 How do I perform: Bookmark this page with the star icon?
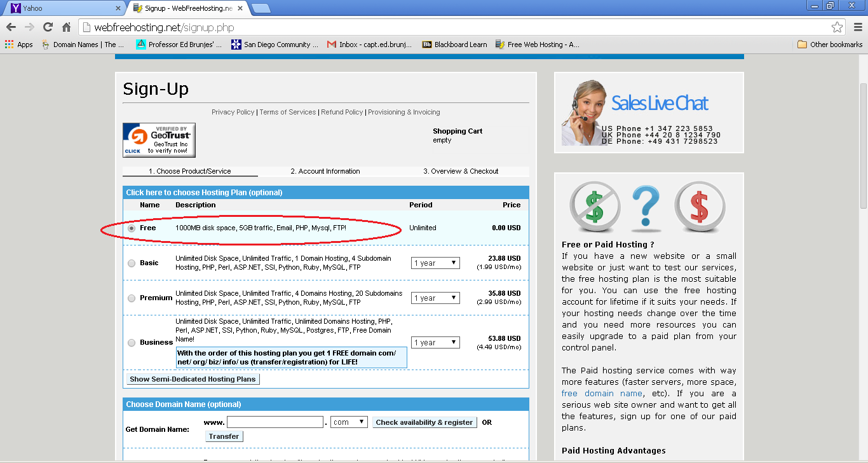coord(837,27)
